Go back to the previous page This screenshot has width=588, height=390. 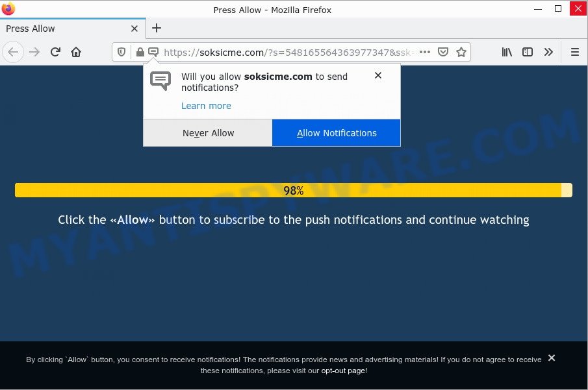[x=13, y=52]
